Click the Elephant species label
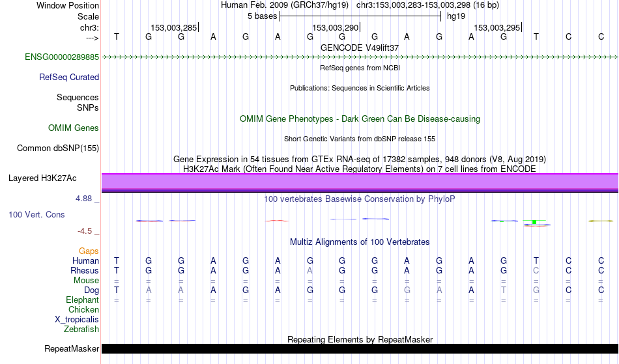Screen dimensions: 619x364 pyautogui.click(x=82, y=300)
